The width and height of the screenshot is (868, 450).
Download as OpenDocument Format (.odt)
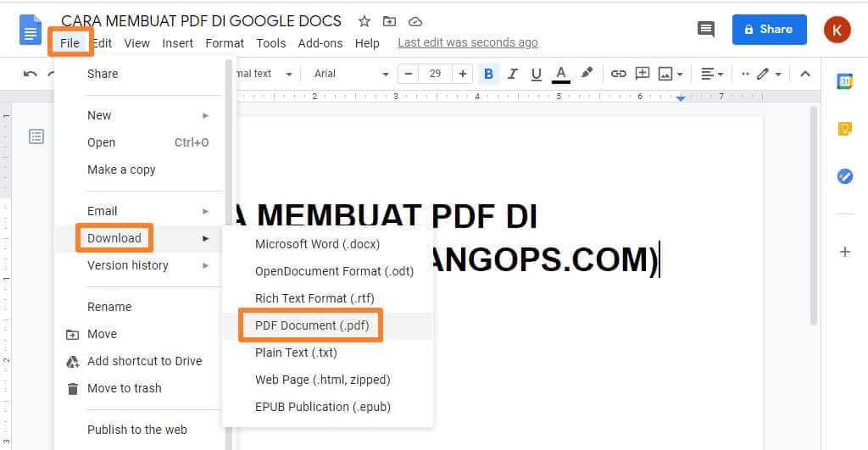pos(327,271)
